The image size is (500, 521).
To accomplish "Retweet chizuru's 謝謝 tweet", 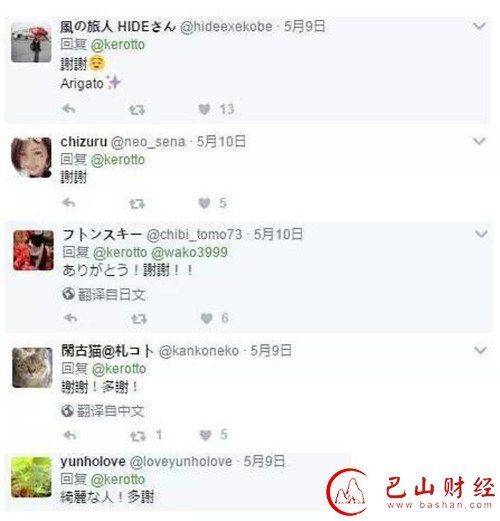I will click(137, 203).
